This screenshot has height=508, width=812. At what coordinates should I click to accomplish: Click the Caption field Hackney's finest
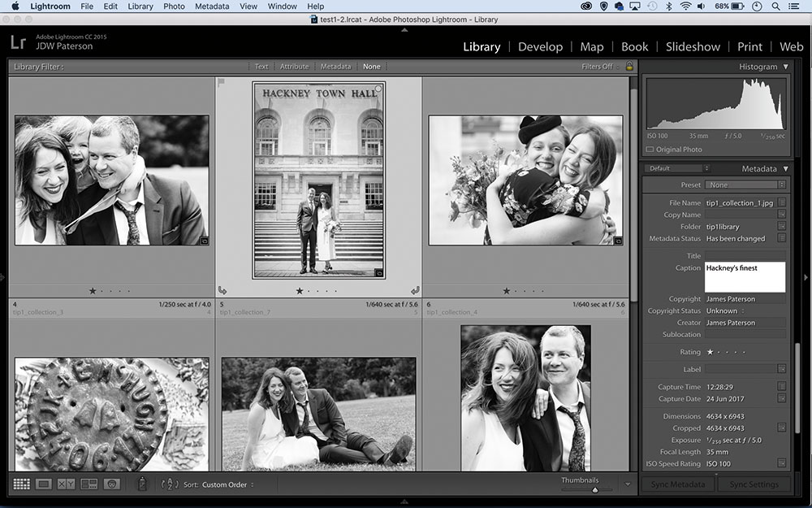(x=745, y=277)
